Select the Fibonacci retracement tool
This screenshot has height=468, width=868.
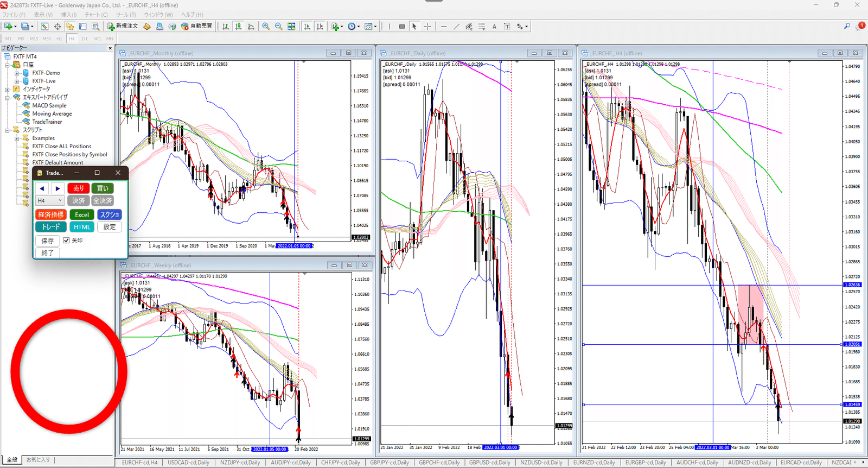pos(482,26)
